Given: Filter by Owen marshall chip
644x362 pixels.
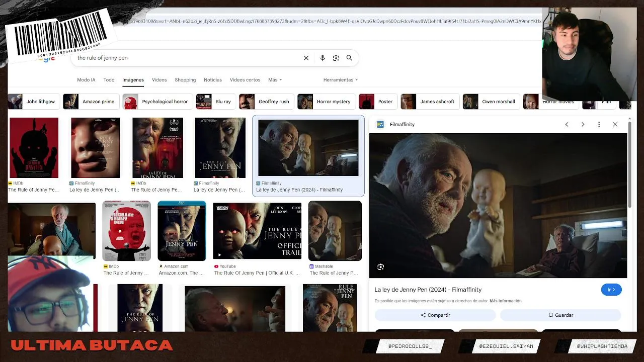Looking at the screenshot, I should point(491,102).
